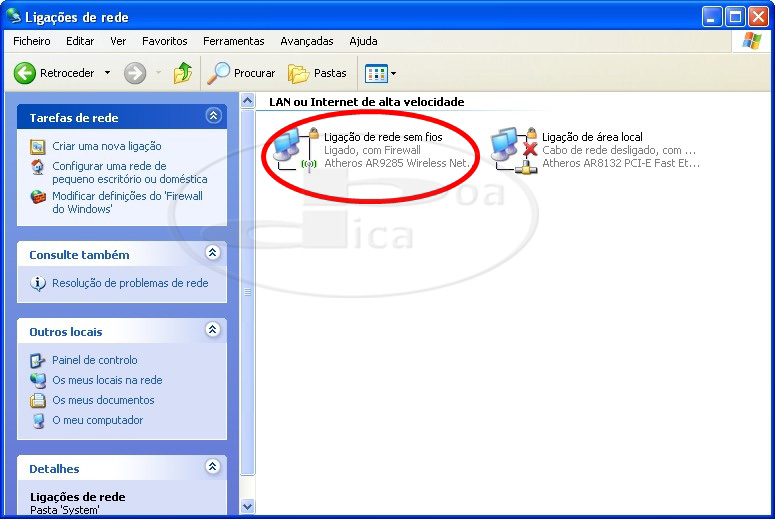Click Configurar uma rede de pequeno escritório link

(x=129, y=173)
